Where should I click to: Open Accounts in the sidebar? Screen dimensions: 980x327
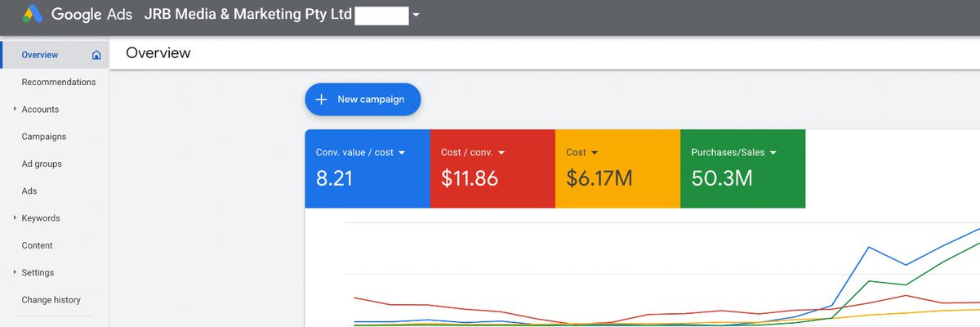(x=40, y=109)
